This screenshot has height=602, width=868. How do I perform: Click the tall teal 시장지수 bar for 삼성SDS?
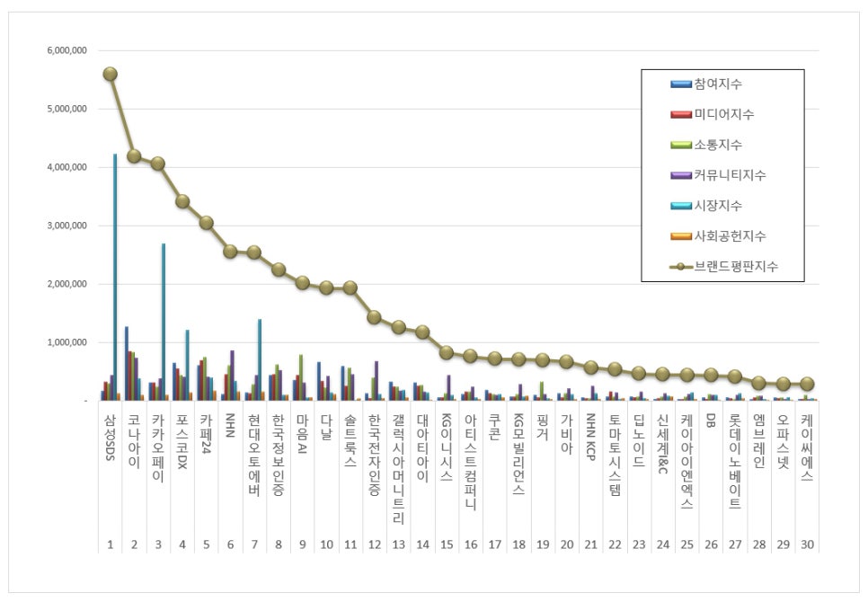coord(115,278)
